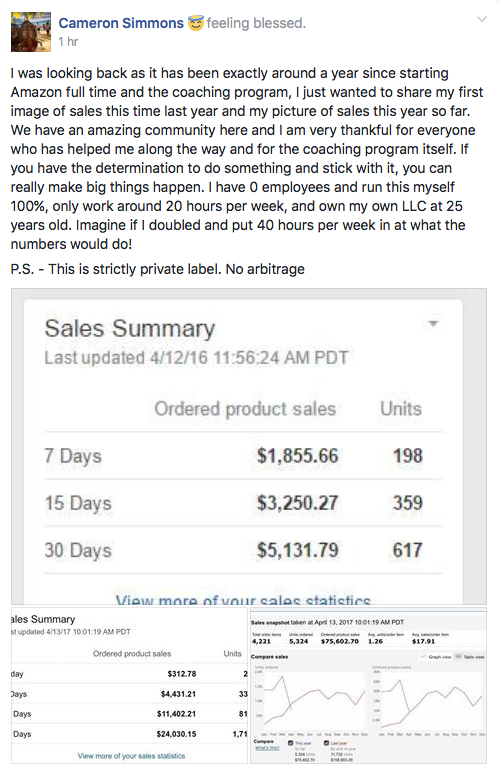
Task: Click the Cameron Simmons name link
Action: pyautogui.click(x=121, y=23)
